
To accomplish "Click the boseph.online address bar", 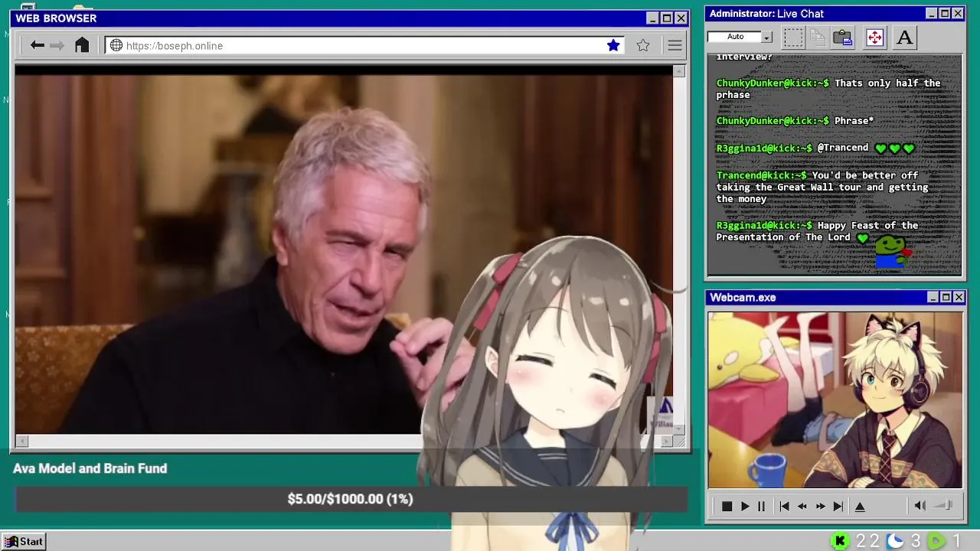I will tap(365, 45).
